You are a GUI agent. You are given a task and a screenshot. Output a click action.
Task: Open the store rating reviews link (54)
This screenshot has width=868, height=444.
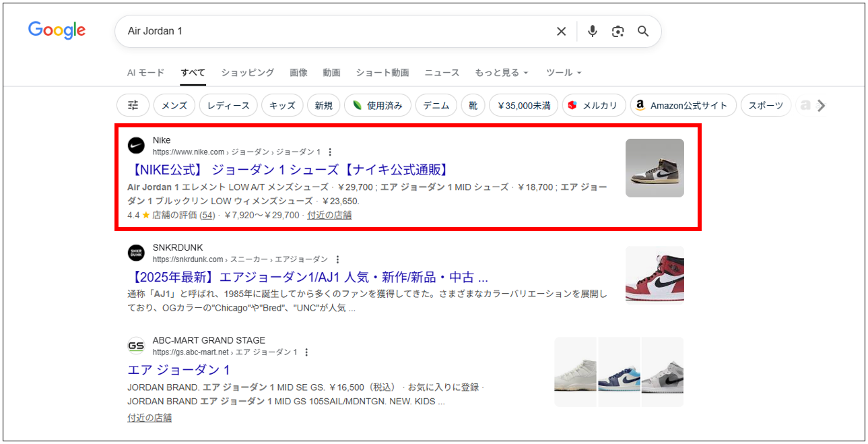206,216
